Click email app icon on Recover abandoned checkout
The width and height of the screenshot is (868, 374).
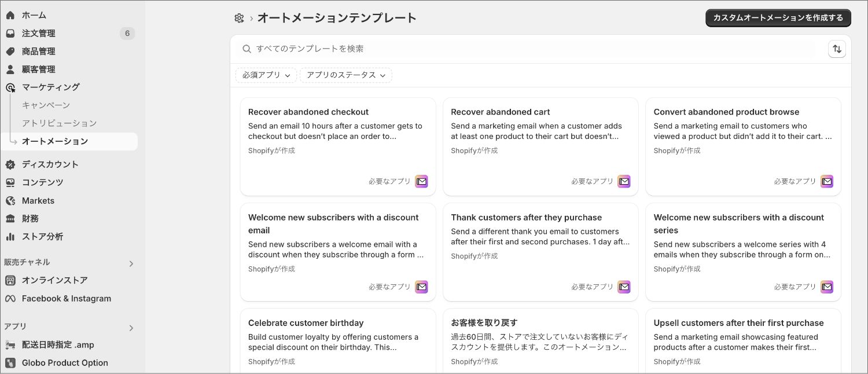pyautogui.click(x=421, y=182)
